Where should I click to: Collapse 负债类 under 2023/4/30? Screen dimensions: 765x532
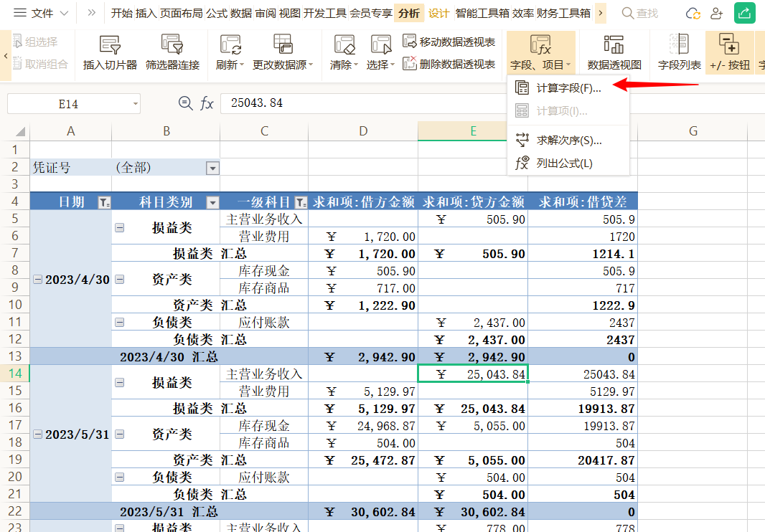120,323
